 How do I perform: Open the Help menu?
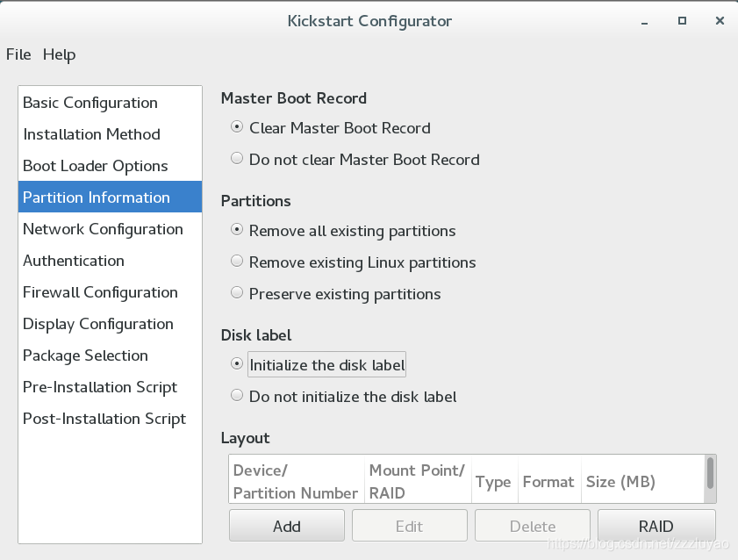[x=59, y=54]
